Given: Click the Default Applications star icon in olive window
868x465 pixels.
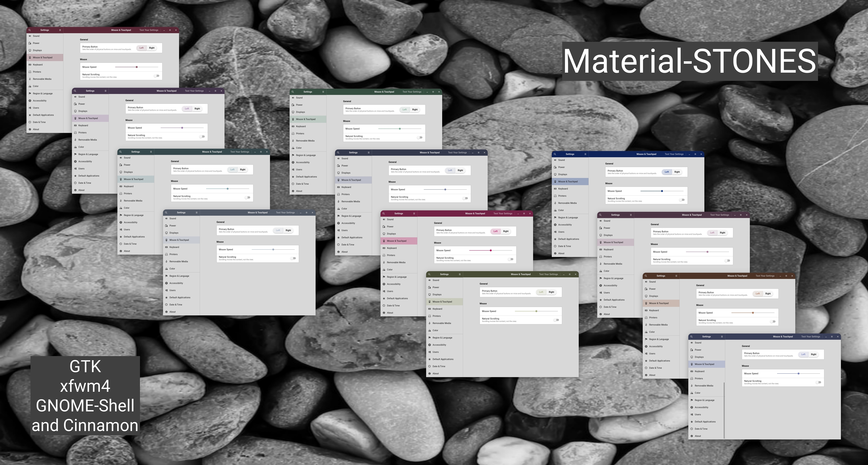Looking at the screenshot, I should pyautogui.click(x=429, y=359).
